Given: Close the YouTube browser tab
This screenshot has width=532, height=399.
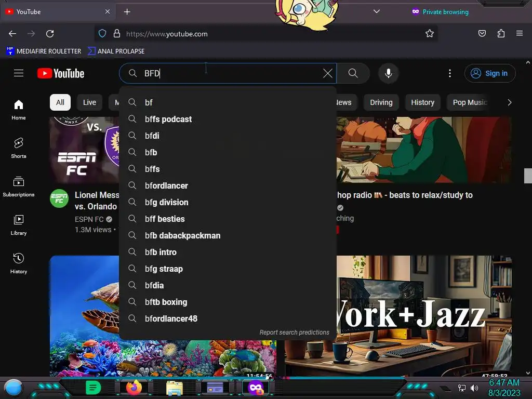Looking at the screenshot, I should pyautogui.click(x=107, y=11).
